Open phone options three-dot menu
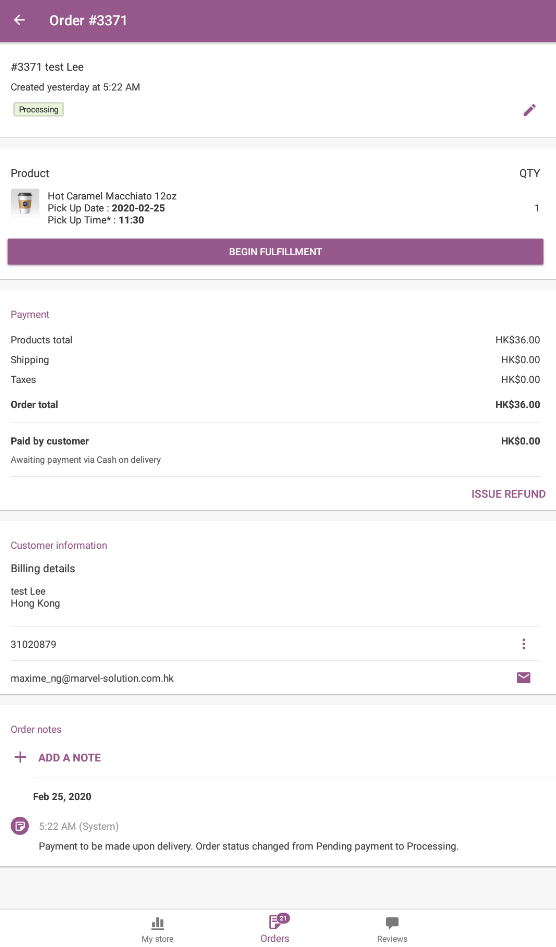This screenshot has height=947, width=556. coord(523,644)
